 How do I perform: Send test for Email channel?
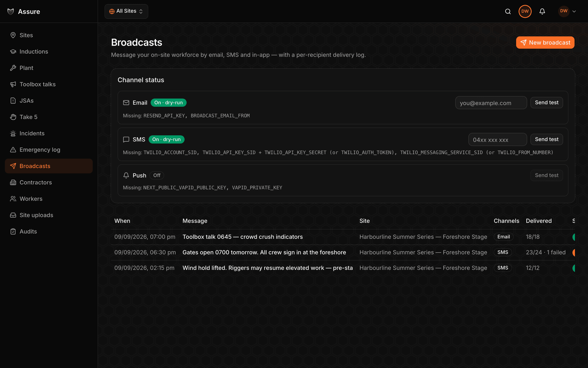tap(546, 102)
